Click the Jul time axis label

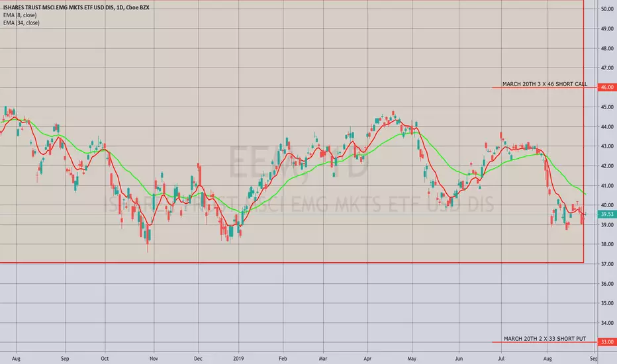coord(501,359)
